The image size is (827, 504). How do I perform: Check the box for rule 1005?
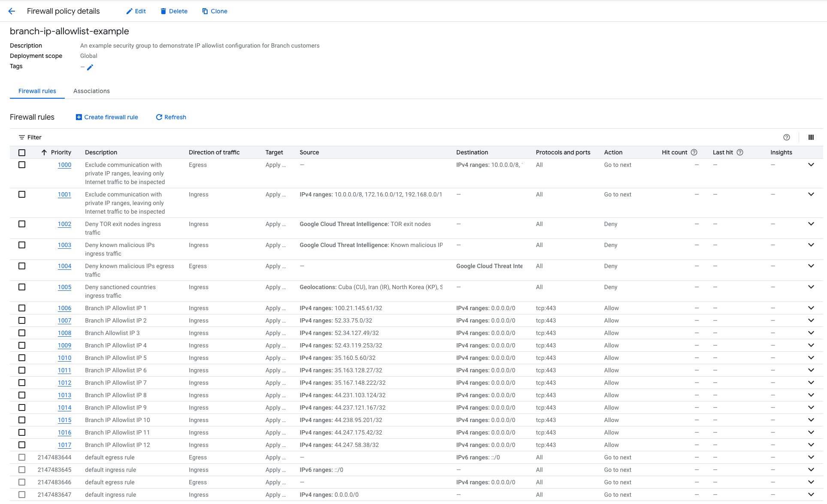(22, 287)
